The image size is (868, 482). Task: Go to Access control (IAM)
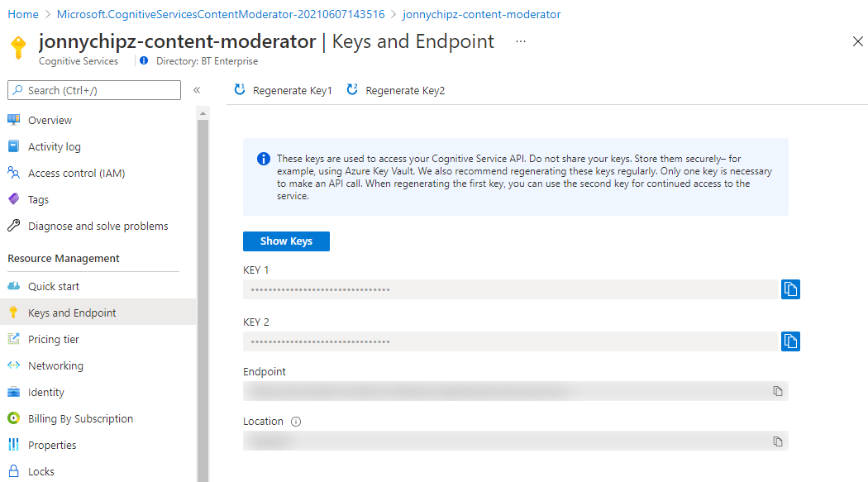point(76,174)
